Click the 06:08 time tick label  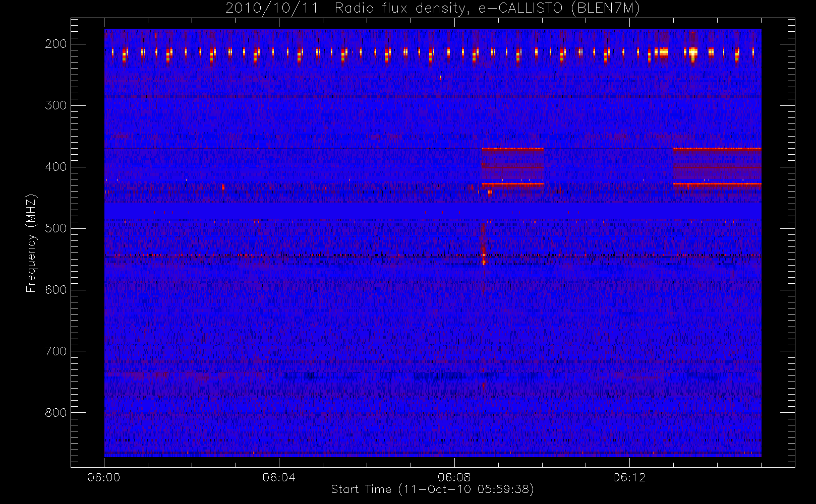tap(454, 477)
